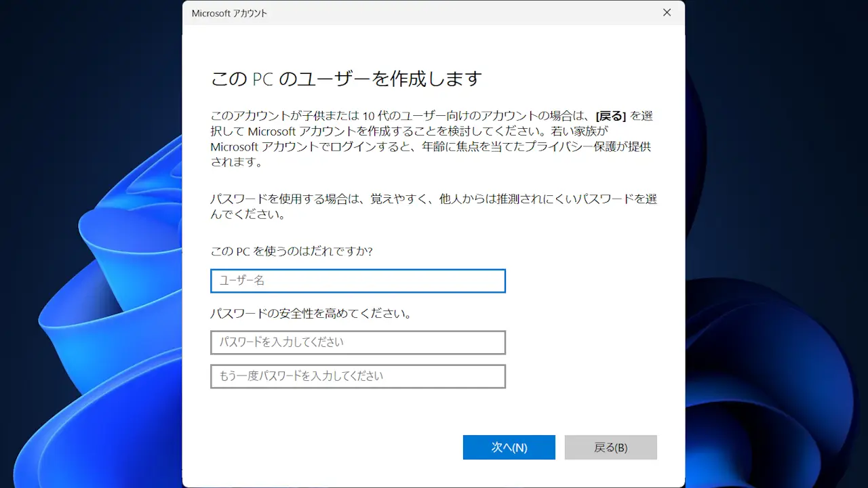Image resolution: width=868 pixels, height=488 pixels.
Task: Select the パスワードを入力してください field
Action: coord(357,342)
